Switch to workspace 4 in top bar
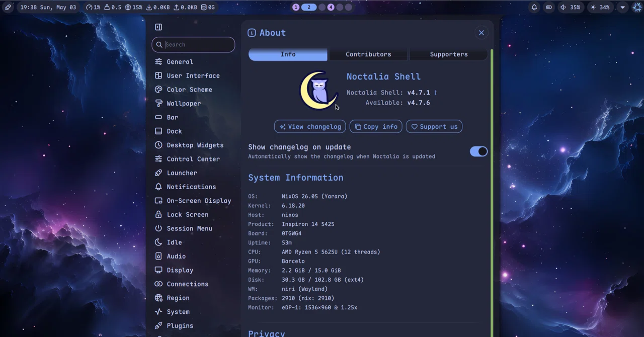 click(x=331, y=8)
